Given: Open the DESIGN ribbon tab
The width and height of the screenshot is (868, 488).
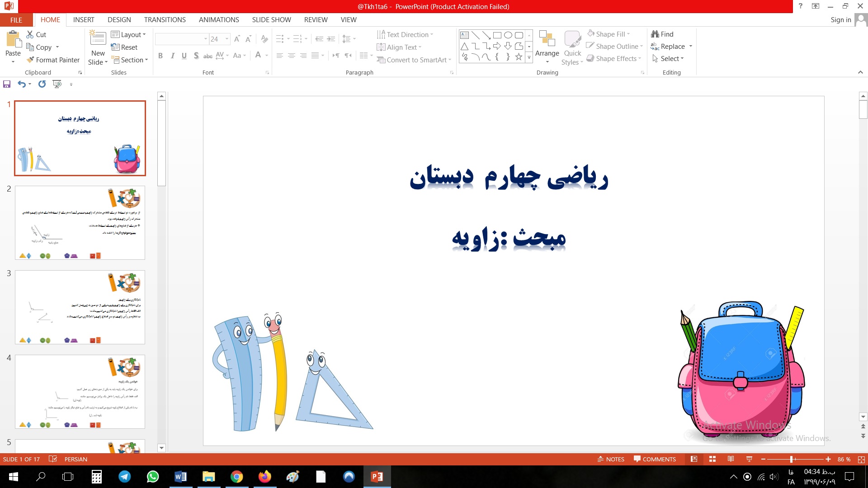Looking at the screenshot, I should point(119,20).
